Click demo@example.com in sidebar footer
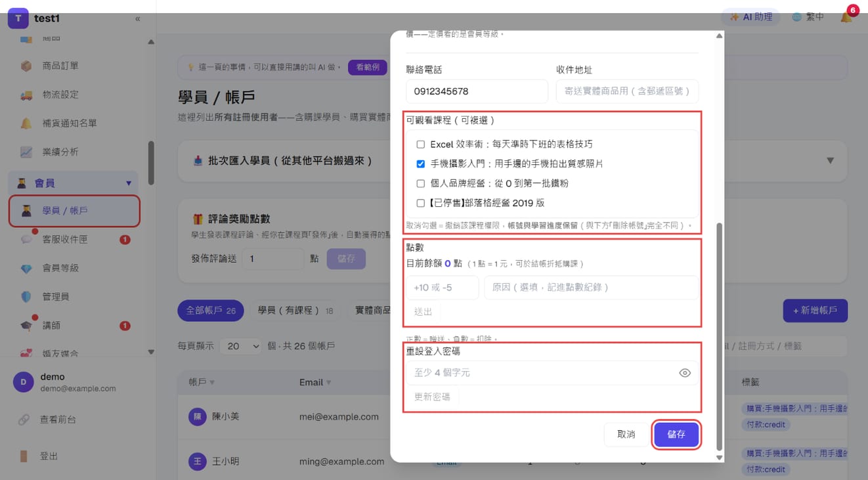This screenshot has width=868, height=480. click(78, 389)
